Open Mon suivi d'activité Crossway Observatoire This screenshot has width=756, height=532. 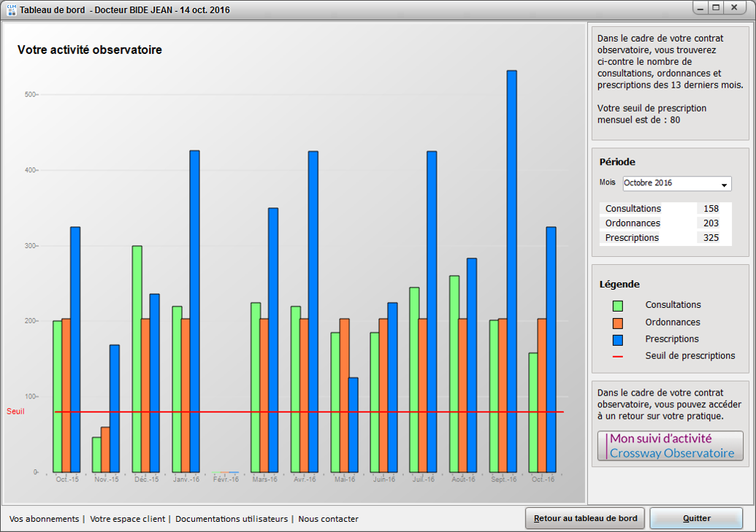click(670, 446)
